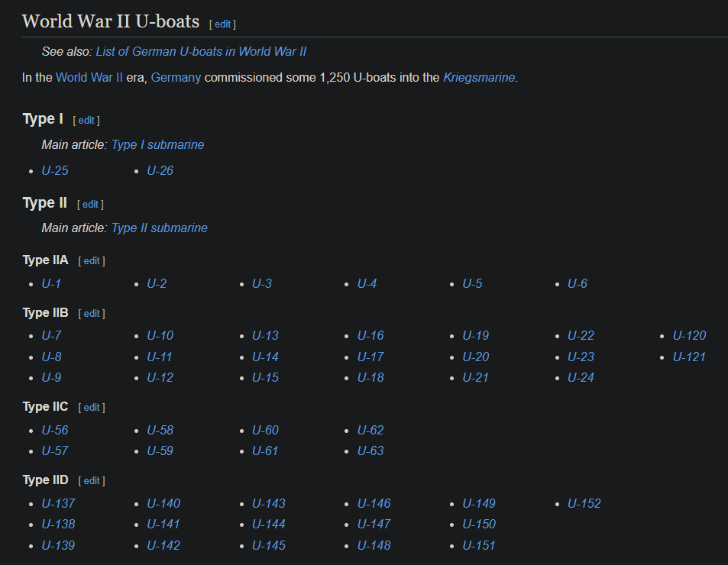728x565 pixels.
Task: Open the U-6 link
Action: pos(578,283)
